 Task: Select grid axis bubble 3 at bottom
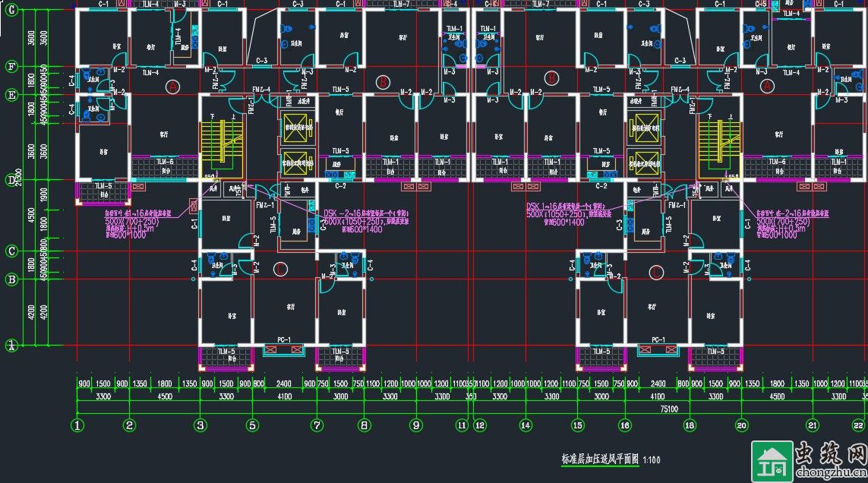click(200, 425)
